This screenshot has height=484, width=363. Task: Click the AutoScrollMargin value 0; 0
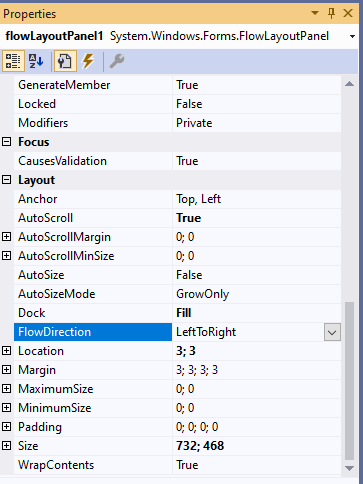click(x=185, y=237)
